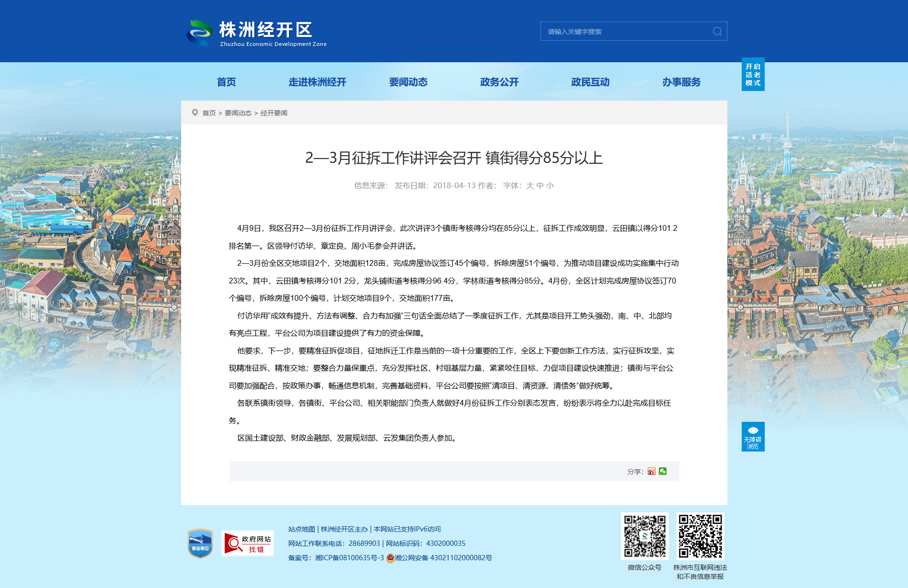Set font size to 小
908x588 pixels.
coord(550,186)
